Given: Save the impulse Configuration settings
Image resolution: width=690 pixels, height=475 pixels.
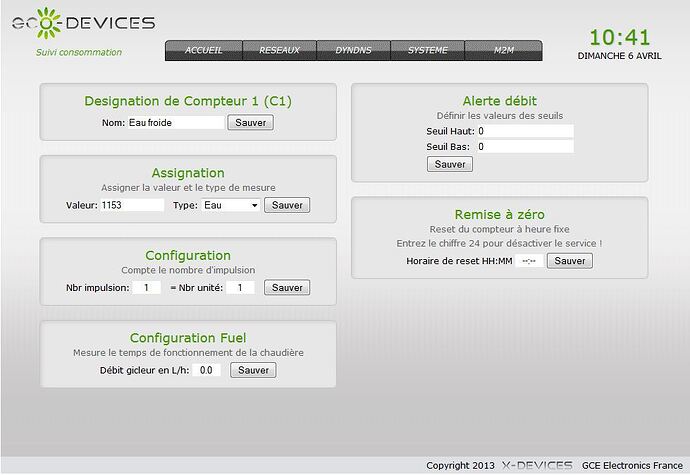Looking at the screenshot, I should [287, 288].
